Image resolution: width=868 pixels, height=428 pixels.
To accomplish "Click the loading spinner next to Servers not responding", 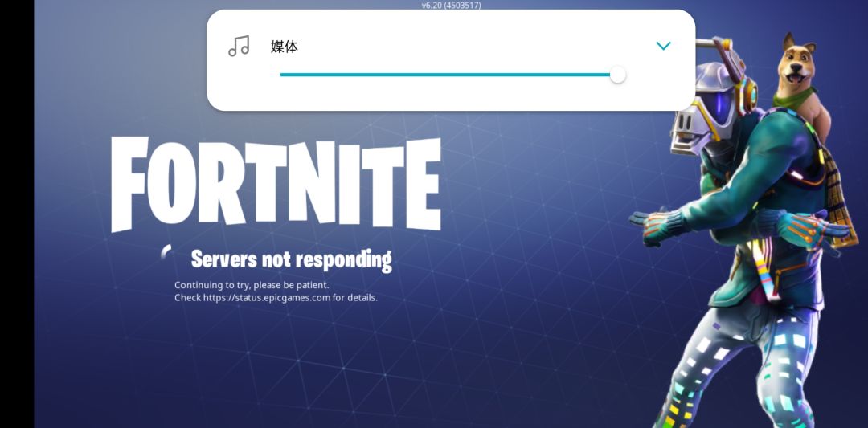I will click(168, 254).
